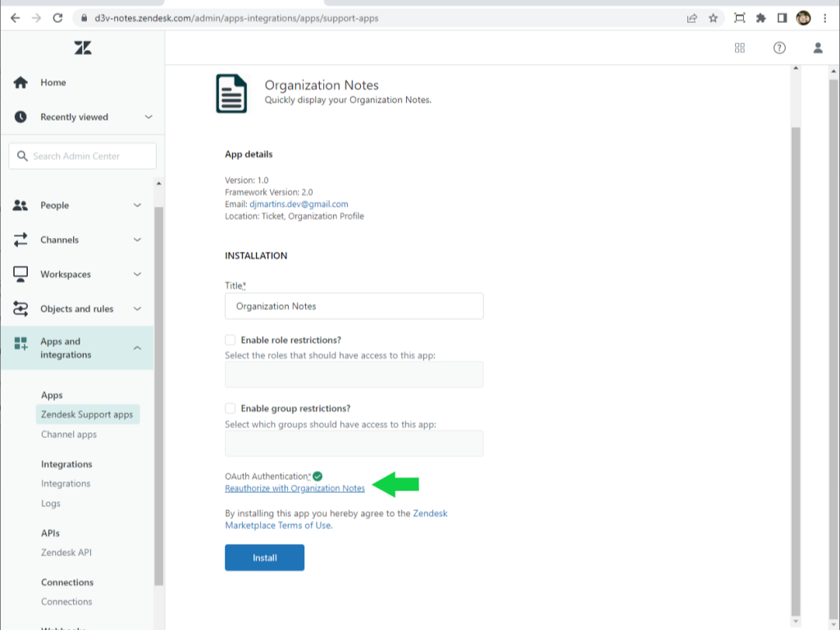Open the help question mark icon
The height and width of the screenshot is (630, 840).
779,48
